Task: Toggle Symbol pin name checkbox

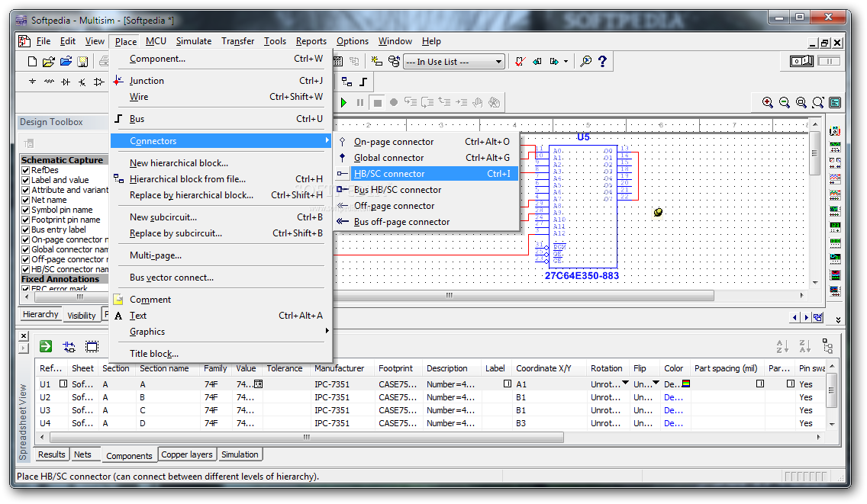Action: pos(25,210)
